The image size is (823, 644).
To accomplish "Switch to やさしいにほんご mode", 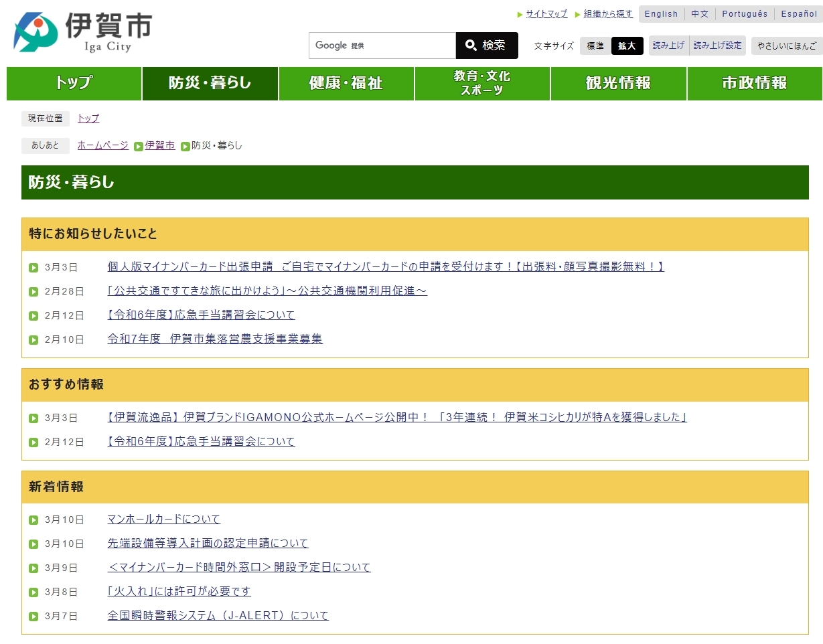I will pyautogui.click(x=786, y=46).
